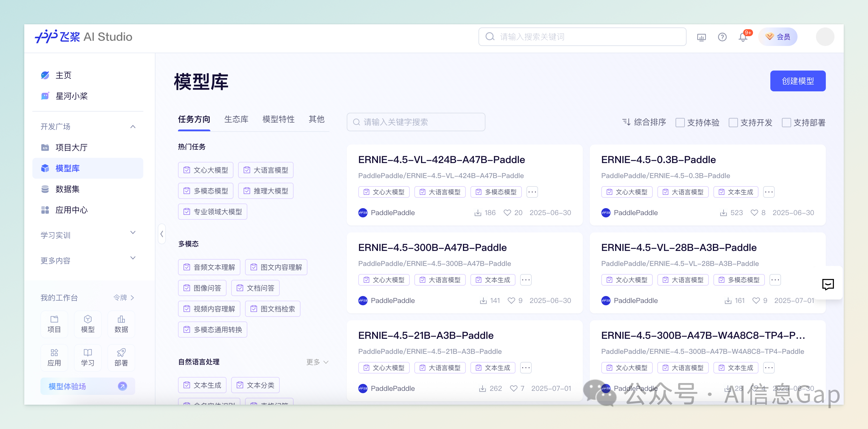The image size is (868, 429).
Task: Expand the 更多内容 sidebar section
Action: 133,258
